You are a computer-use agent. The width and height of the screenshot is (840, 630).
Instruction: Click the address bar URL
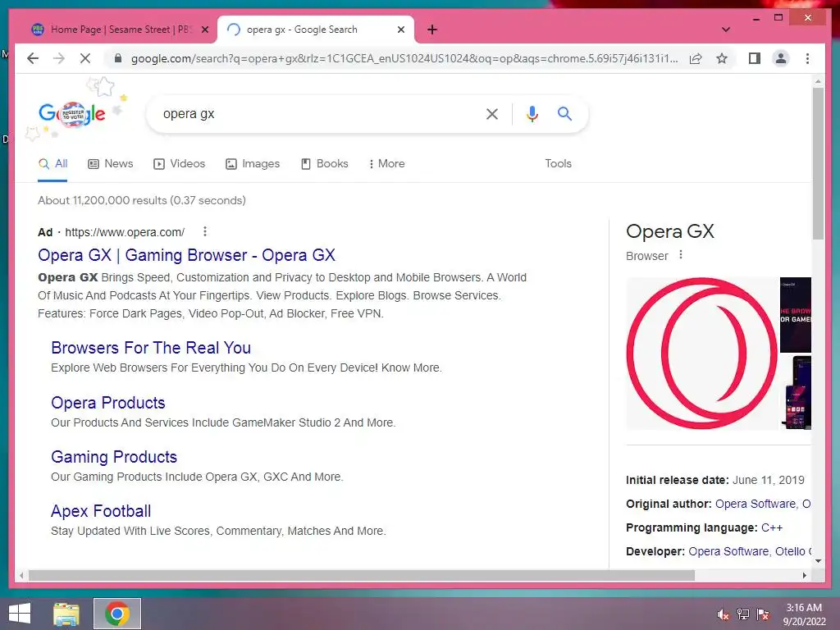click(404, 58)
